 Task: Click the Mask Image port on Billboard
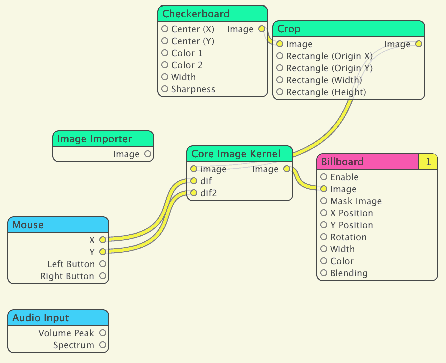(324, 201)
